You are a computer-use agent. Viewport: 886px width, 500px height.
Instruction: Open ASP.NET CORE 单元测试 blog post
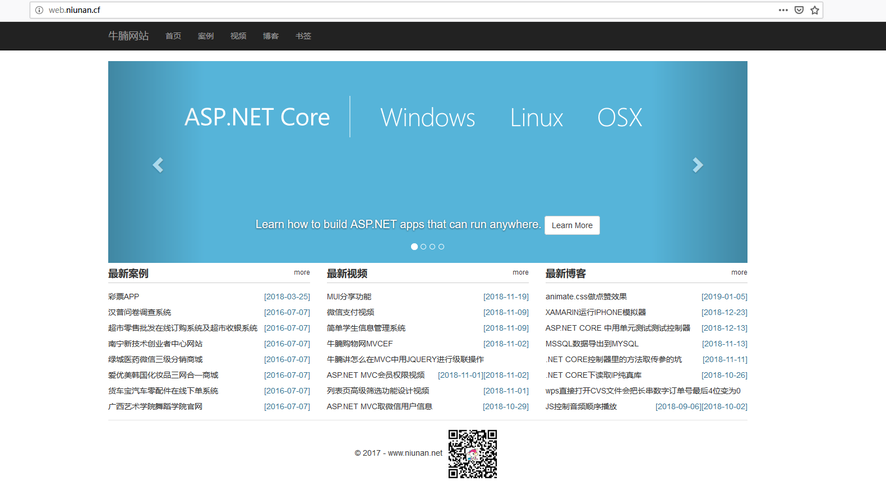pos(618,328)
